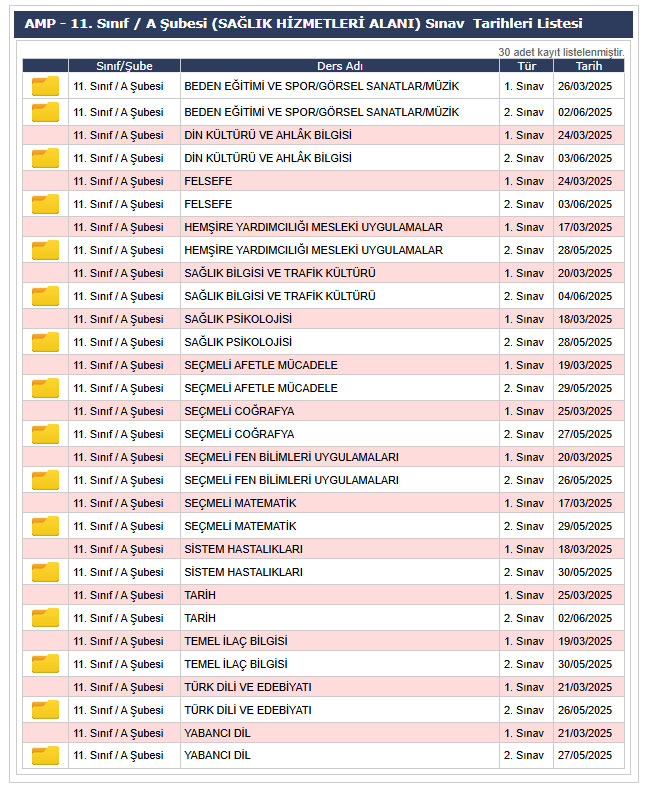653x788 pixels.
Task: Open folder icon for SEÇMELİ MATEMATİK 2. Sınav
Action: point(45,526)
